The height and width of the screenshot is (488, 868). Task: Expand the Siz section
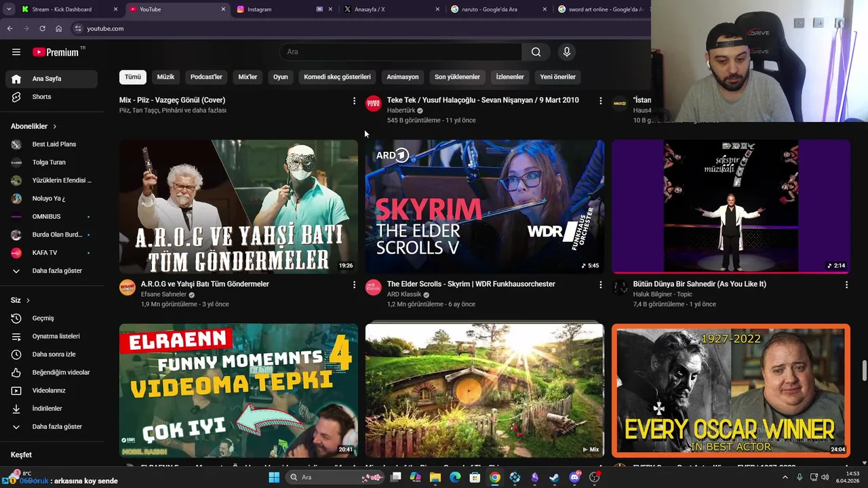(20, 300)
